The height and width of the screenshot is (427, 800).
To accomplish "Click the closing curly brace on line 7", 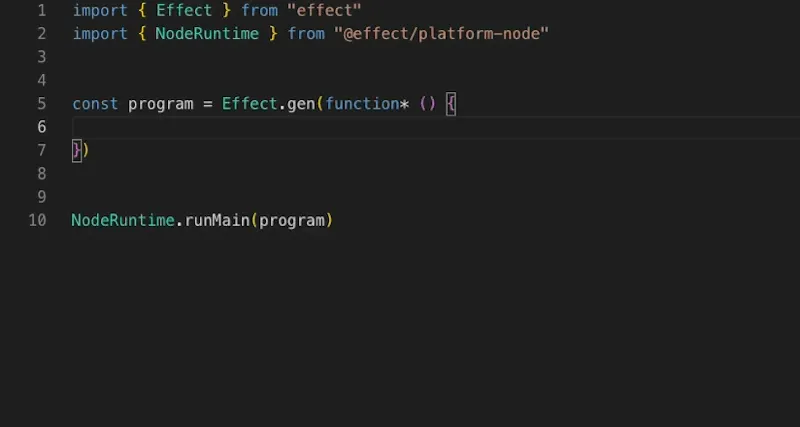I will click(76, 150).
